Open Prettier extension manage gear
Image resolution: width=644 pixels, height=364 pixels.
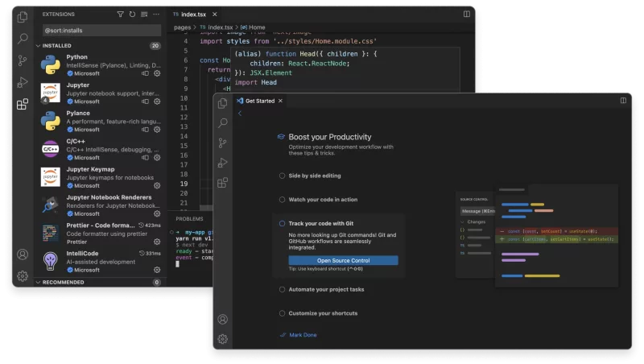[157, 242]
